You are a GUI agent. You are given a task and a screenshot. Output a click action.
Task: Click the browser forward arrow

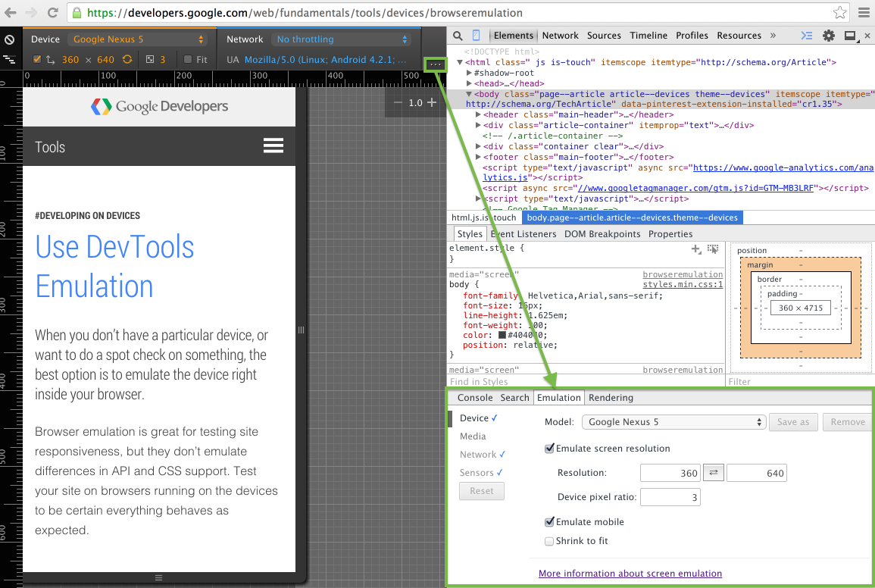coord(31,12)
